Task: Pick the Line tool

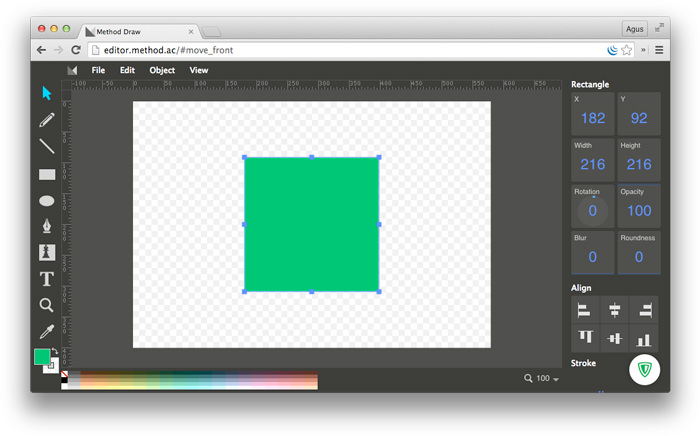Action: coord(46,147)
